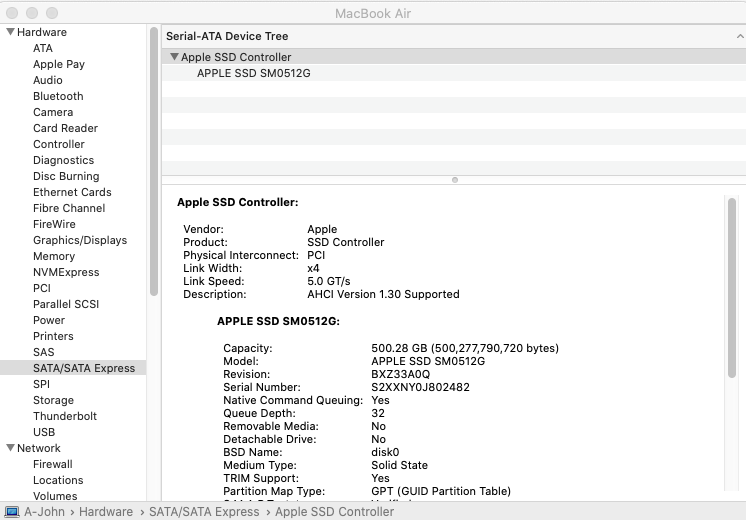This screenshot has width=746, height=520.
Task: Select USB in the hardware list
Action: pyautogui.click(x=44, y=432)
